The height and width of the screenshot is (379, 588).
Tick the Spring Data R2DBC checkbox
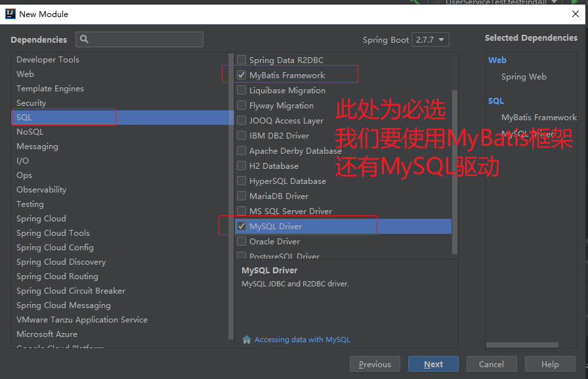click(x=241, y=60)
